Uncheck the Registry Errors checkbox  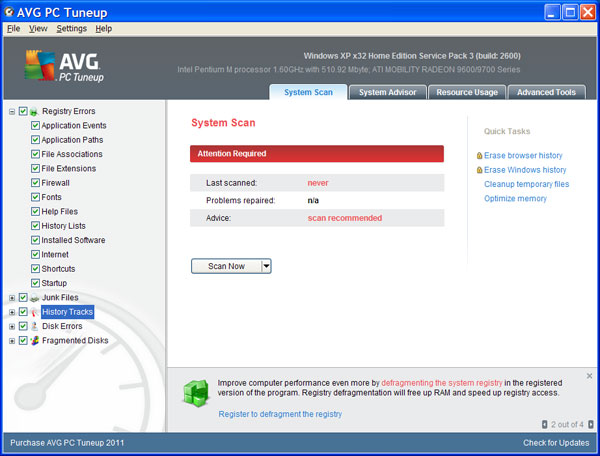[x=23, y=111]
